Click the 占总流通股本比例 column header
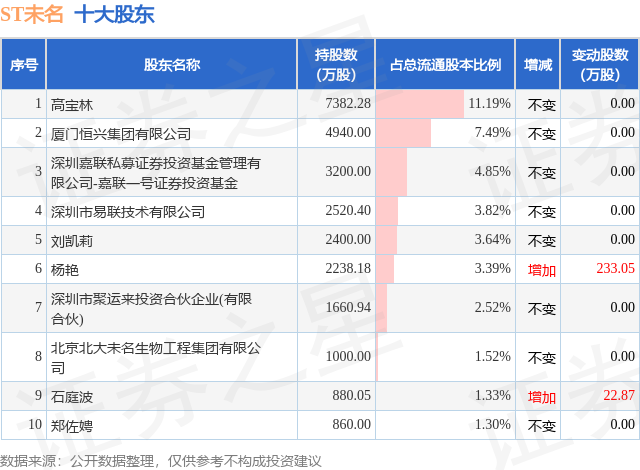This screenshot has width=640, height=470. (445, 64)
